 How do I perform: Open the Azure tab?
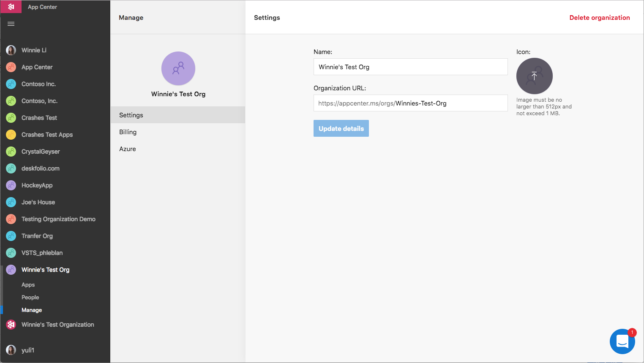click(x=127, y=149)
